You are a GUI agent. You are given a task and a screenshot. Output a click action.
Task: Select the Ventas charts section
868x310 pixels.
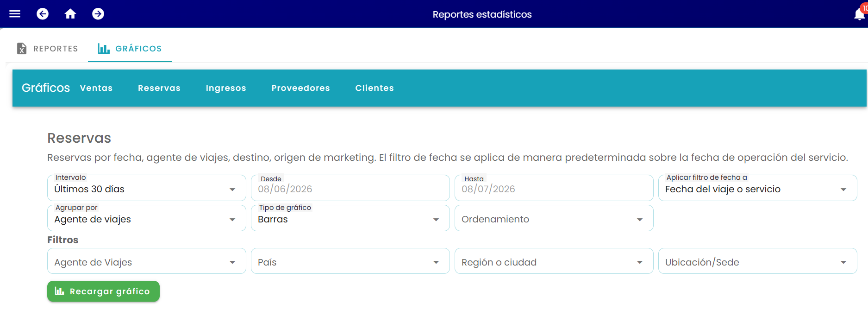point(96,88)
